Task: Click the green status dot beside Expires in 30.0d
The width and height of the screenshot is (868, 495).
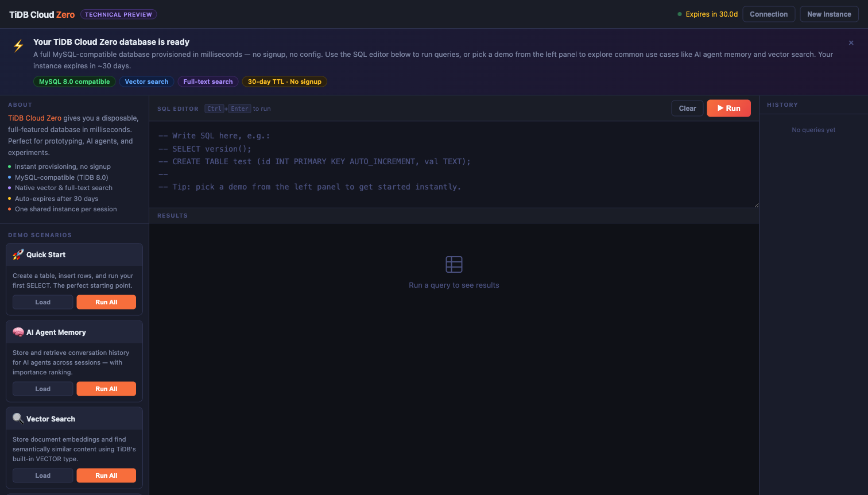Action: pos(681,14)
